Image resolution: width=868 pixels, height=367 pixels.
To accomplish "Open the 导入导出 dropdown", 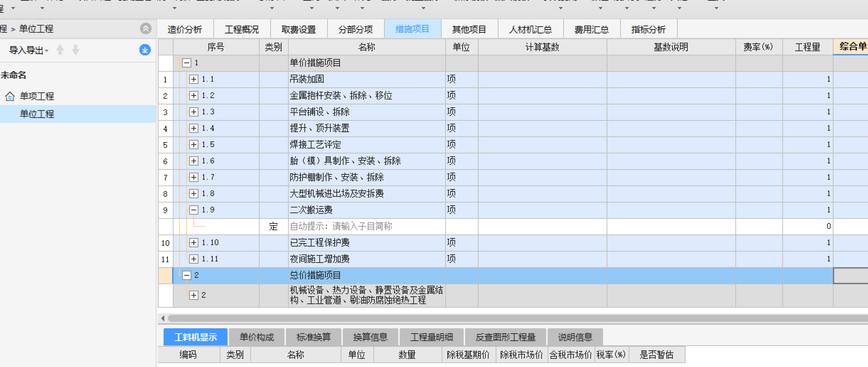I will pyautogui.click(x=28, y=50).
